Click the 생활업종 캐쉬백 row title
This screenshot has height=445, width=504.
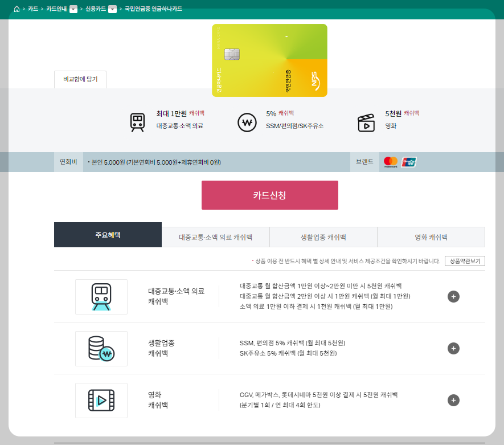pyautogui.click(x=161, y=348)
